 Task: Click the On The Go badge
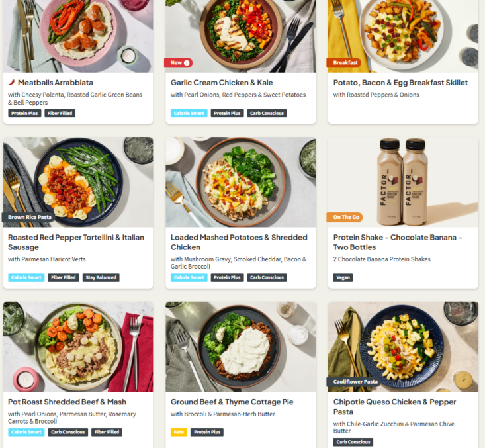[x=345, y=217]
